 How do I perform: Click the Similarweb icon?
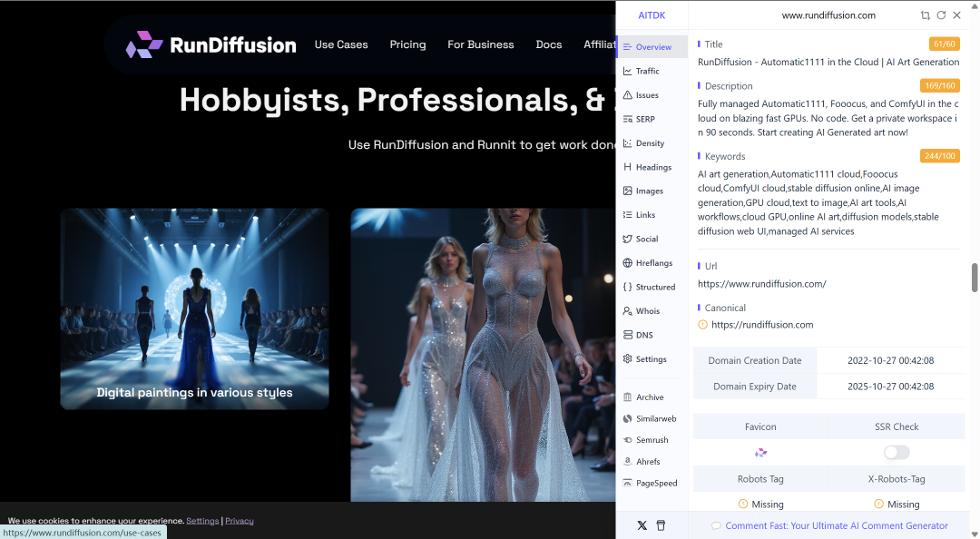(x=628, y=418)
